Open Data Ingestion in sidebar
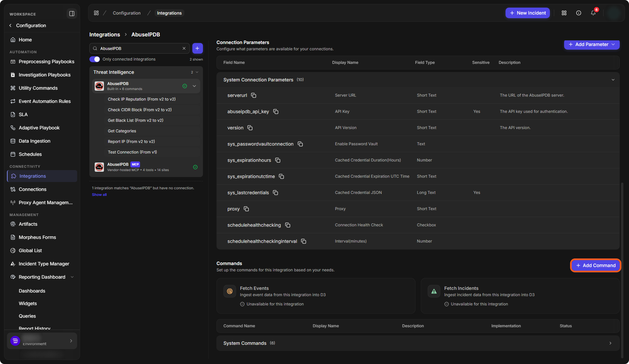 coord(42,141)
